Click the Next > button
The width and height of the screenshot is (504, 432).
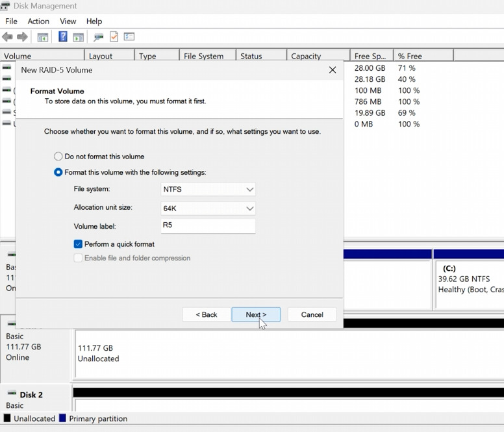pos(256,314)
